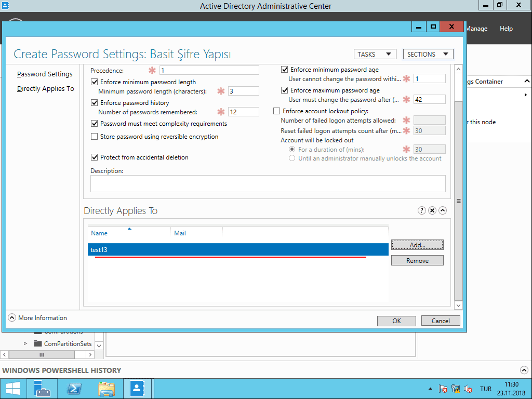
Task: Open the TASKS dropdown
Action: pyautogui.click(x=375, y=54)
